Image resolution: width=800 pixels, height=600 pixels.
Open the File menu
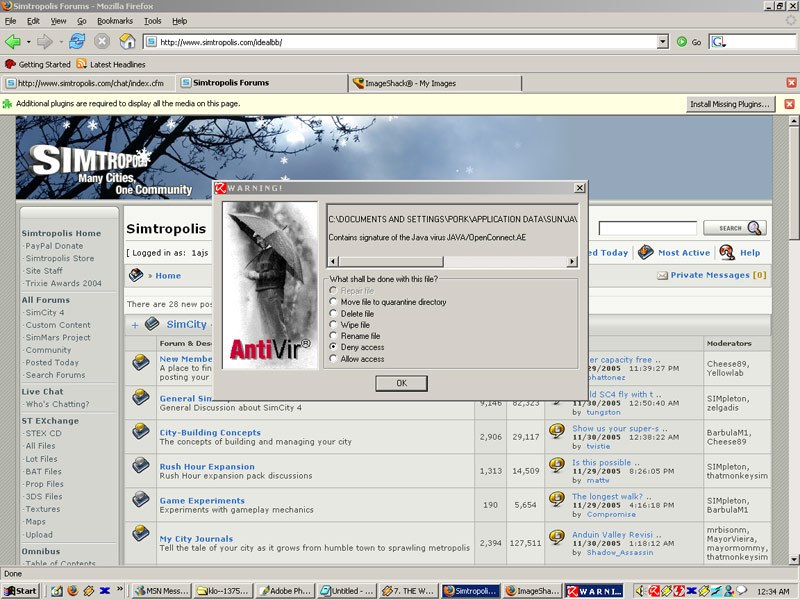[10, 21]
